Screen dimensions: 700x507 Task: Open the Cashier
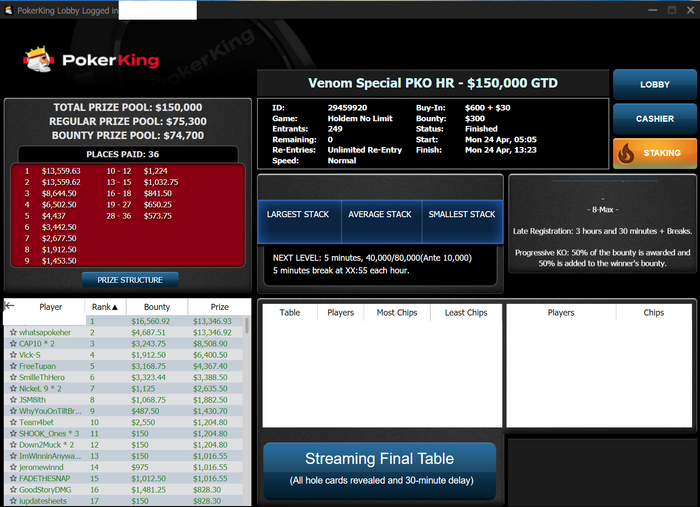(654, 119)
